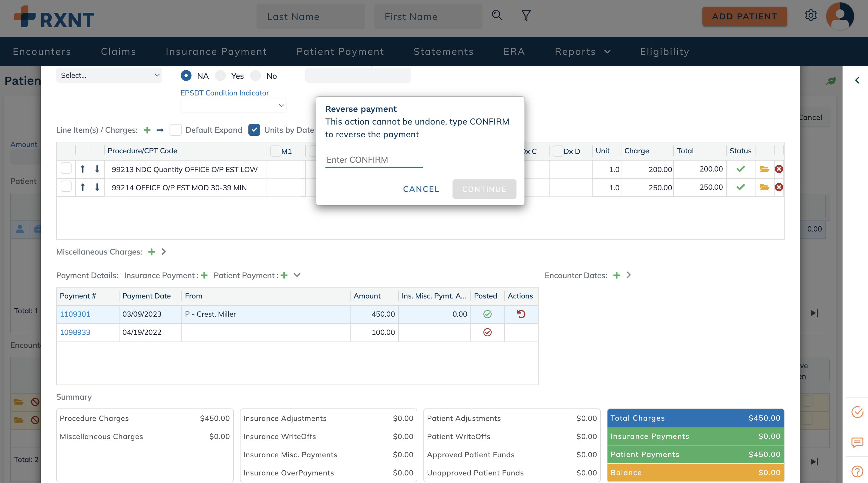
Task: Click ADD PATIENT button
Action: coord(744,16)
